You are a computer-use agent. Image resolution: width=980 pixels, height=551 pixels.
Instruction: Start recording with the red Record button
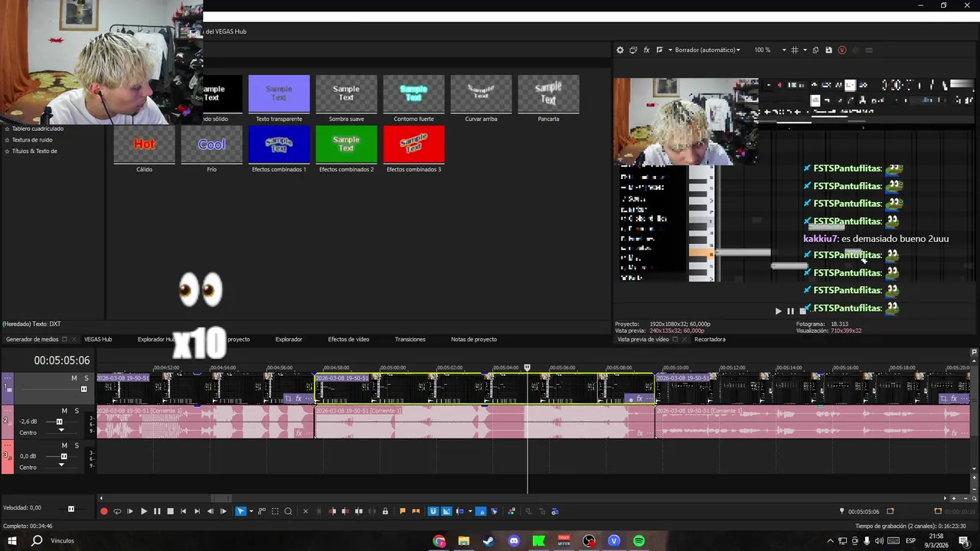tap(104, 511)
